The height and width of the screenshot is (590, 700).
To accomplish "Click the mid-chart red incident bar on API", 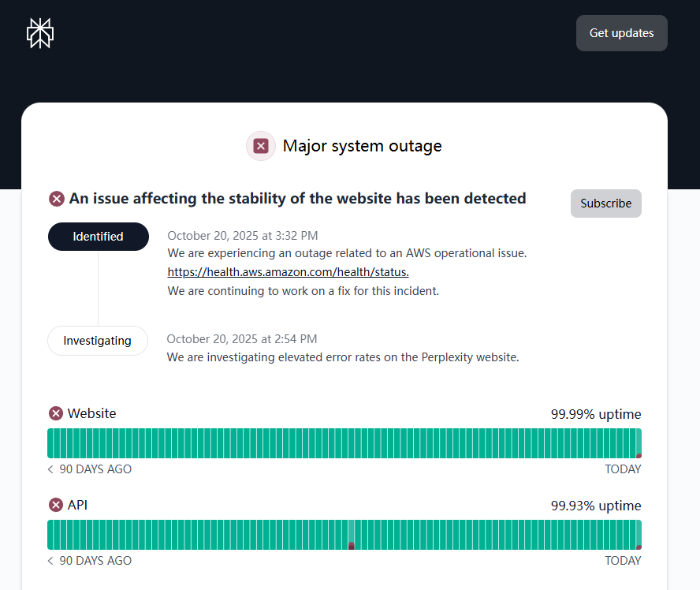I will [x=352, y=546].
